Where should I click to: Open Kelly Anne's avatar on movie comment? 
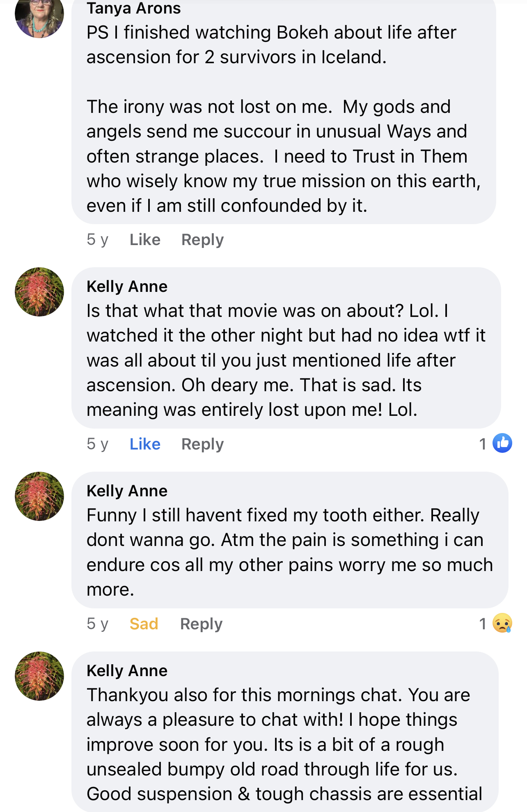pyautogui.click(x=39, y=292)
